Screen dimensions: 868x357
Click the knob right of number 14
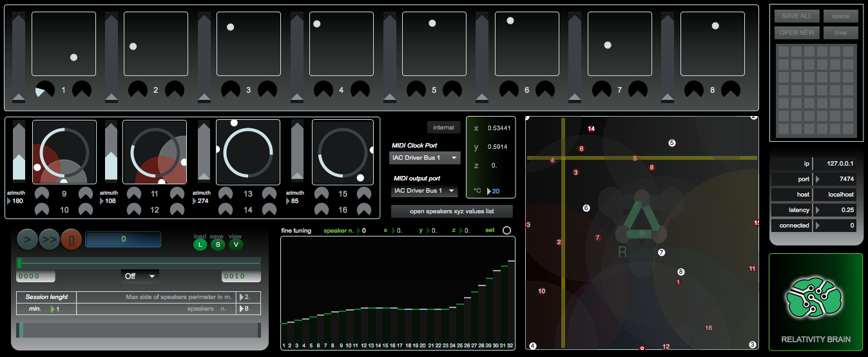271,209
